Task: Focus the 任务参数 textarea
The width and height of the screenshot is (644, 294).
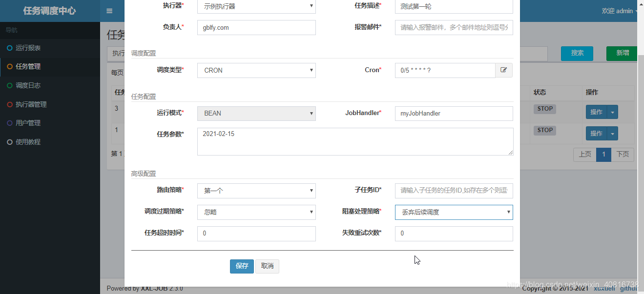Action: click(x=355, y=141)
